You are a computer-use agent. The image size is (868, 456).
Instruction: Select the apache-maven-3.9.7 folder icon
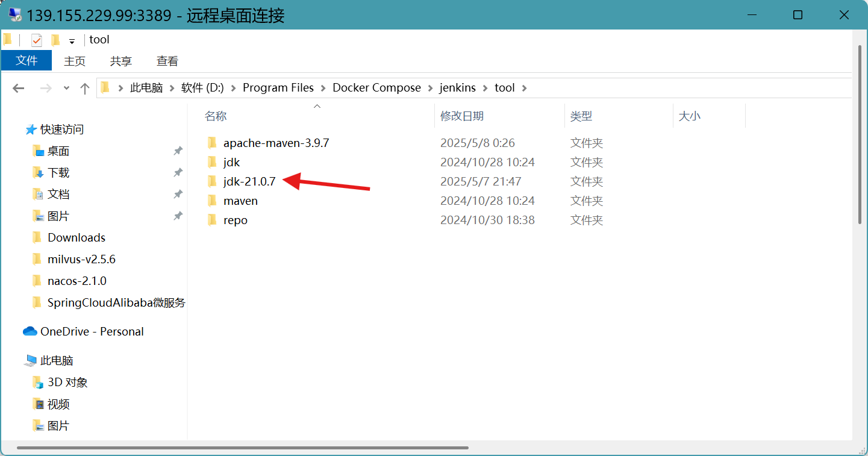coord(212,143)
